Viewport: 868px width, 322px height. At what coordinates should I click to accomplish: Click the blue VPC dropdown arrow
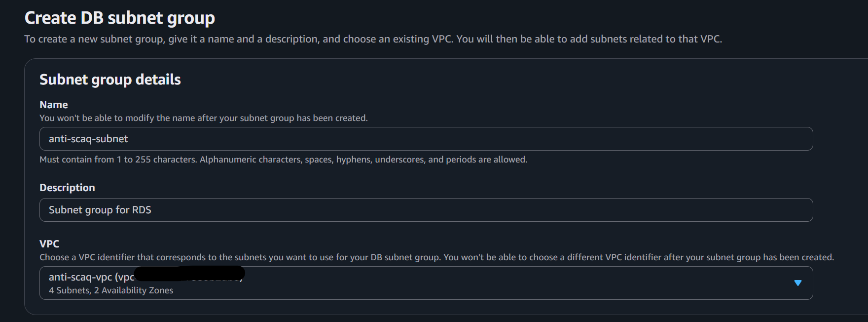(797, 283)
